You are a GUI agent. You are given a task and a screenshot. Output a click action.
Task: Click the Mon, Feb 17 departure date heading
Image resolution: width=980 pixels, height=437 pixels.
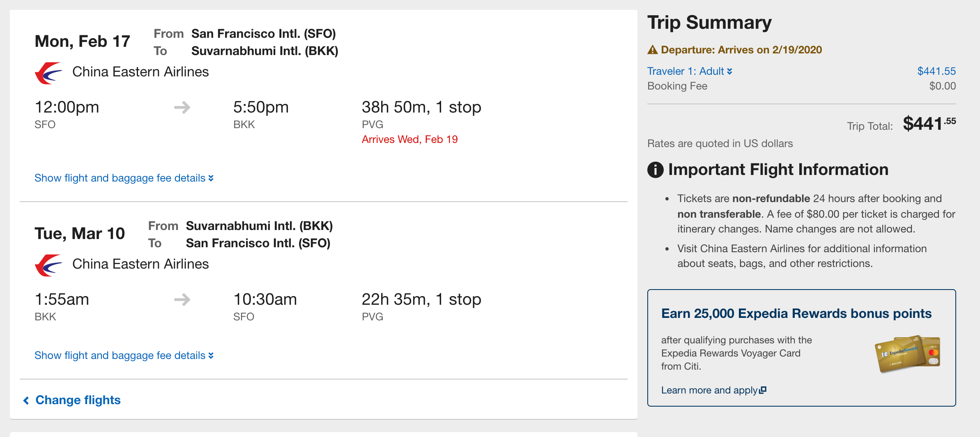point(82,41)
